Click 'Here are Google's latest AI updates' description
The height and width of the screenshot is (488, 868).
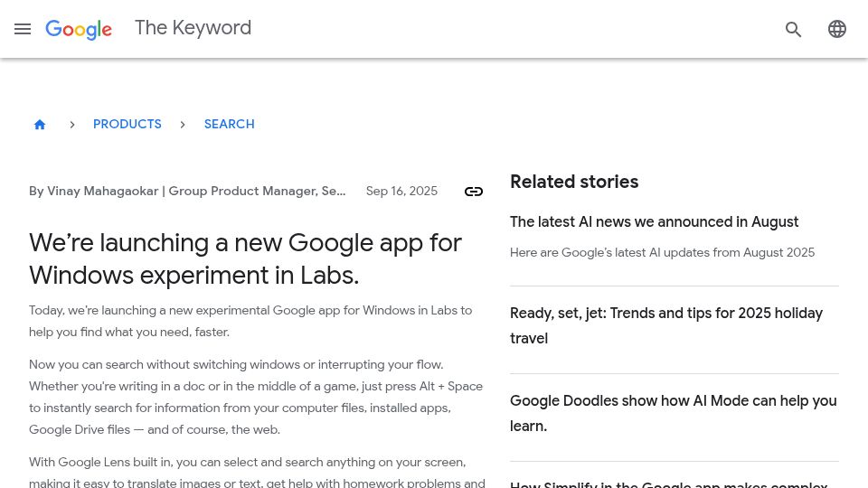[662, 252]
